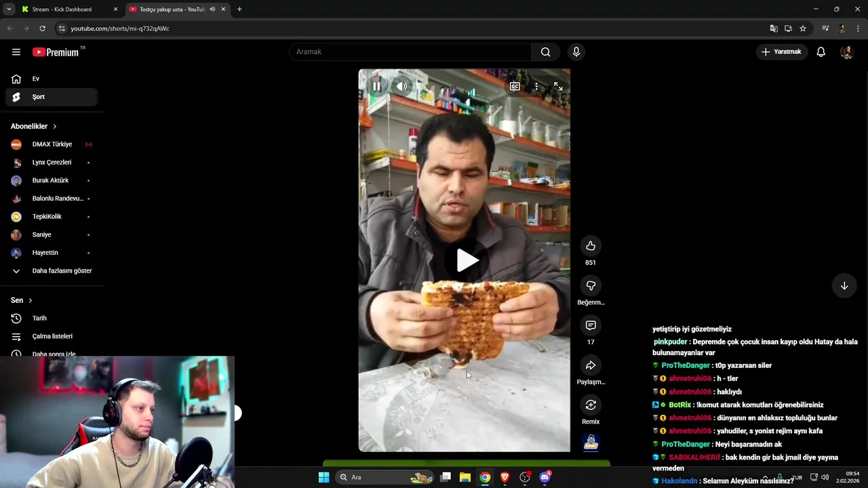Reload the current page

pos(42,28)
